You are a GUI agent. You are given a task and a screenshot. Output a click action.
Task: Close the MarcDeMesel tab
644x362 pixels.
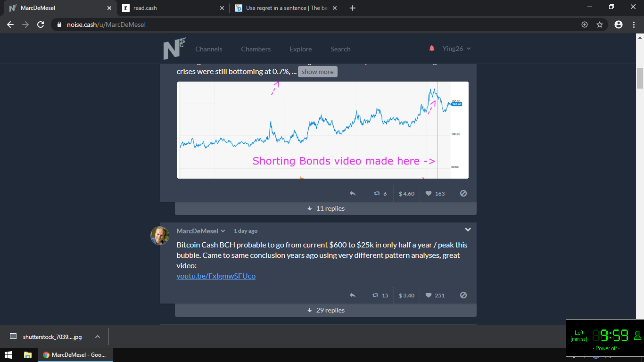tap(109, 8)
